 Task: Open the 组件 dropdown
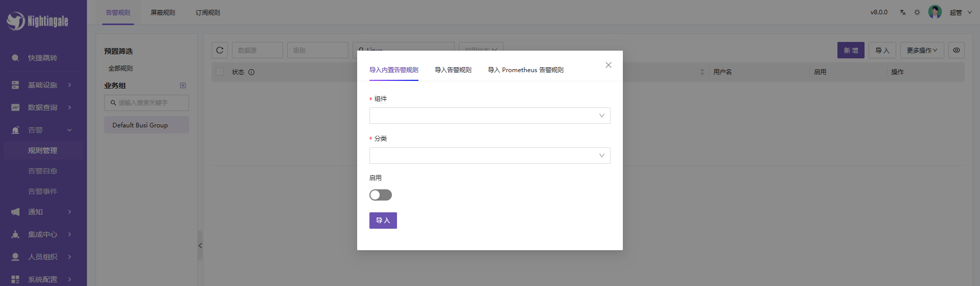489,116
